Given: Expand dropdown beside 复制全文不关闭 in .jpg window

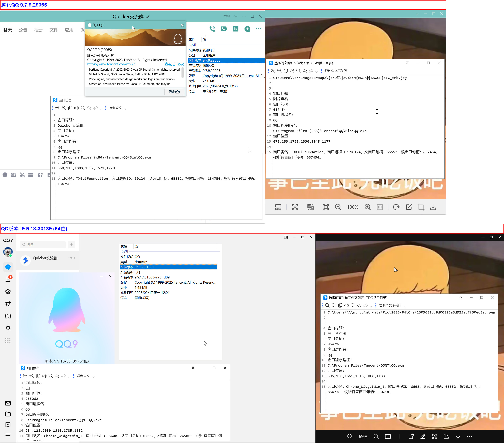Looking at the screenshot, I should [351, 72].
